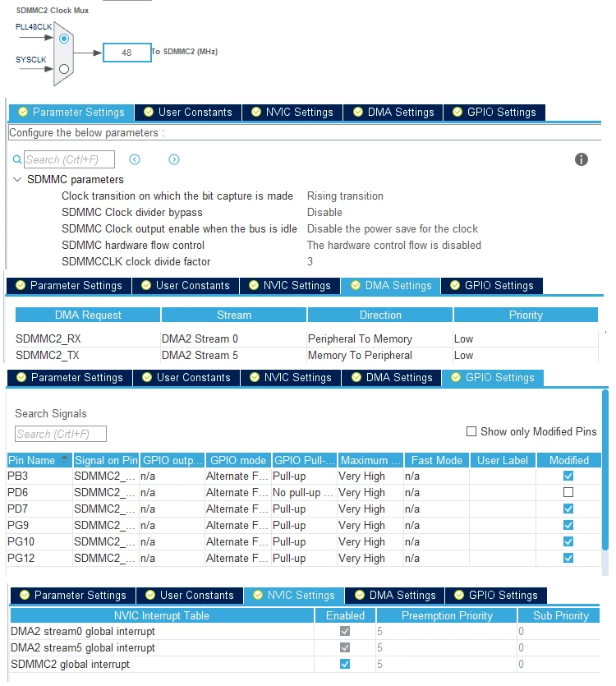Image resolution: width=616 pixels, height=686 pixels.
Task: Toggle Modified checkbox for PD6
Action: (568, 493)
